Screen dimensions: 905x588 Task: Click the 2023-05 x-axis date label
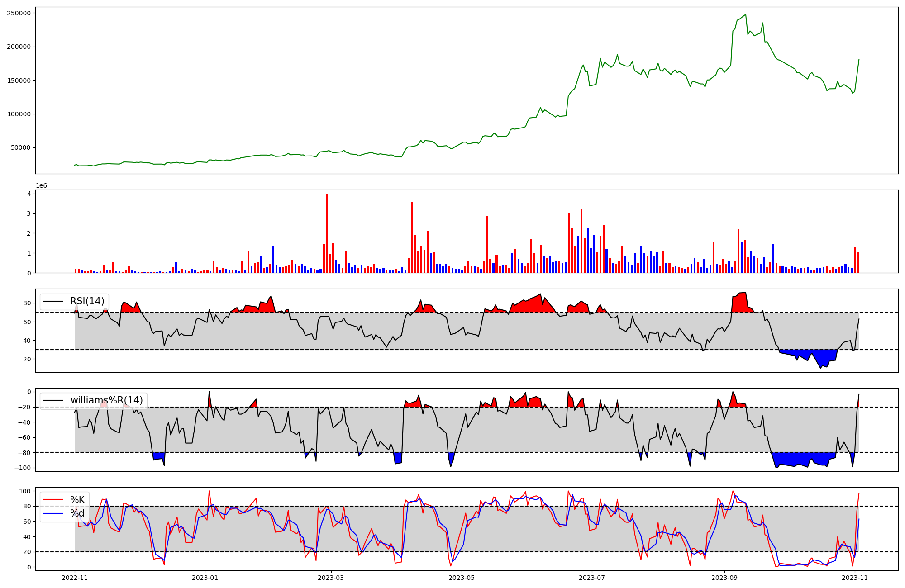coord(462,578)
